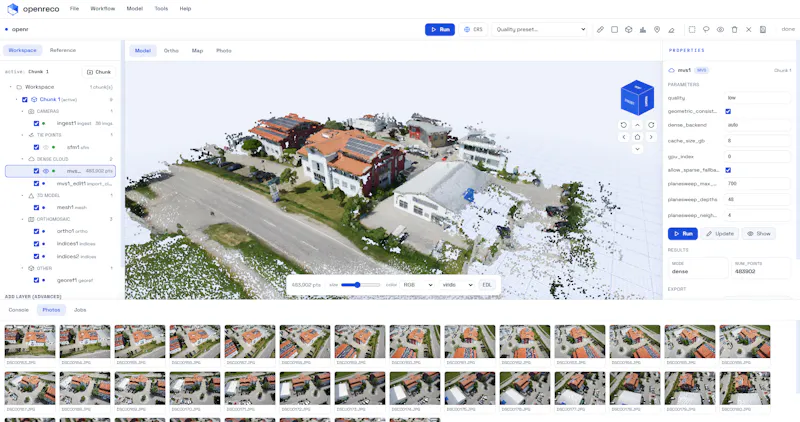Click the view orientation cube
This screenshot has height=422, width=800.
pyautogui.click(x=637, y=97)
